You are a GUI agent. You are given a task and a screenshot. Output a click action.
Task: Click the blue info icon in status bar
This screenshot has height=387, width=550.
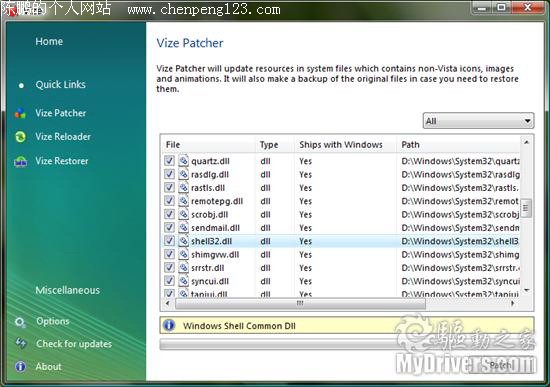point(169,325)
